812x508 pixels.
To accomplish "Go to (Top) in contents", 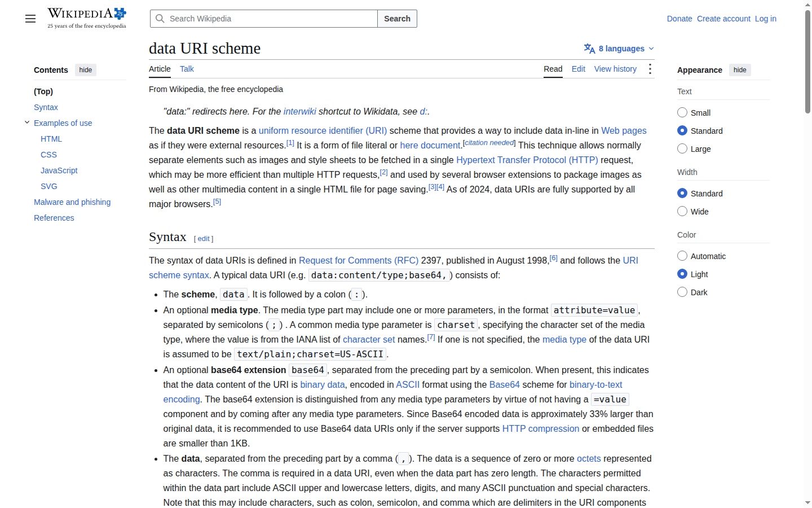I will (43, 91).
